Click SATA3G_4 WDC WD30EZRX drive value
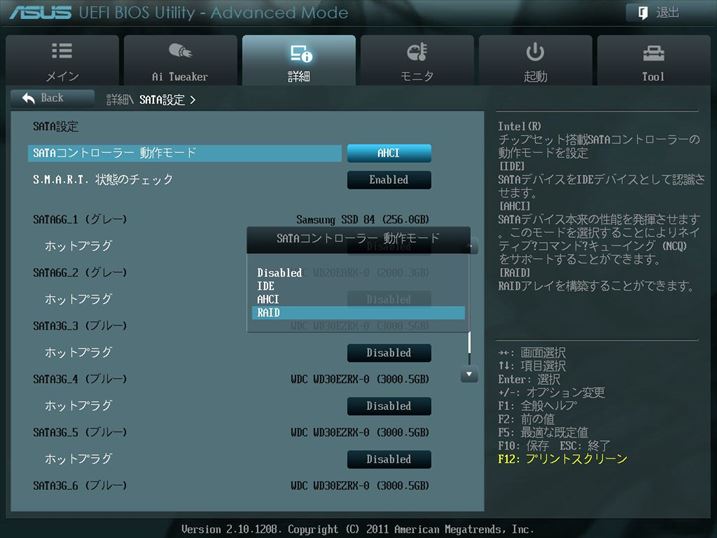The image size is (717, 538). pyautogui.click(x=360, y=379)
